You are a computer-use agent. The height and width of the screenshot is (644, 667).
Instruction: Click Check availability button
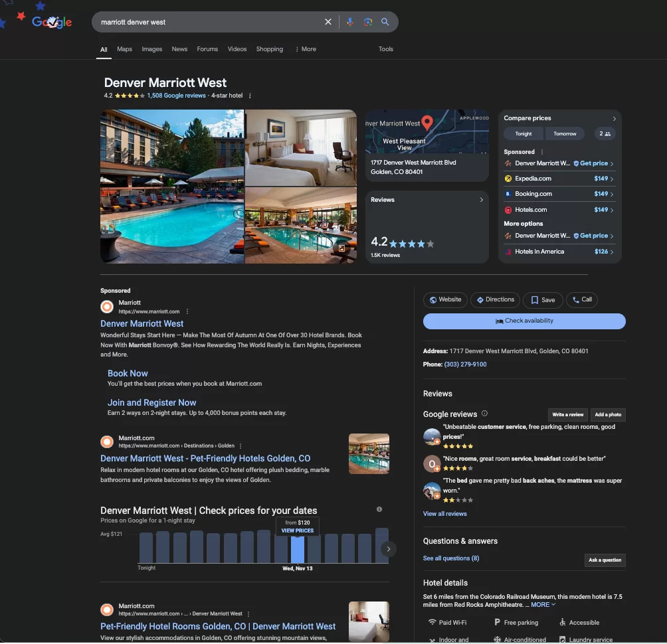(x=524, y=321)
